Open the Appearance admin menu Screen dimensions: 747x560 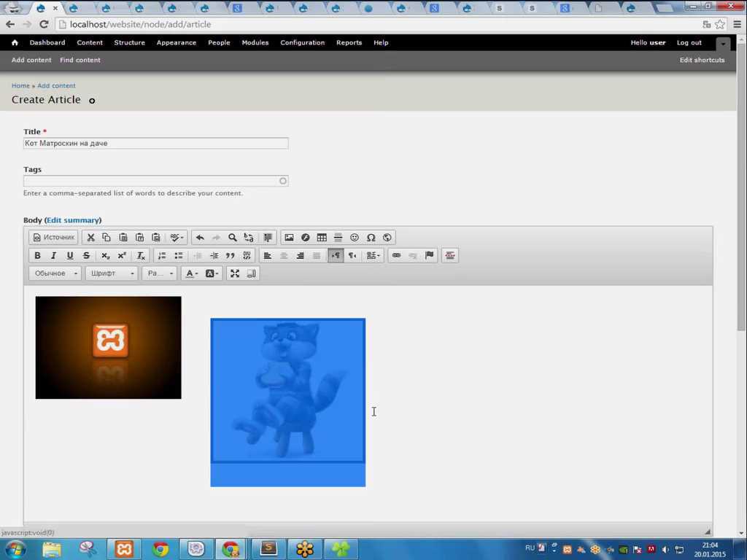click(177, 42)
